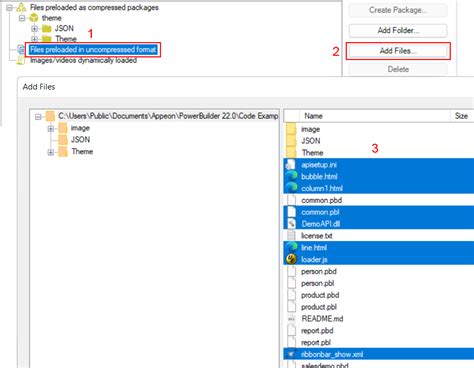Click the Theme folder icon in file list
Image resolution: width=474 pixels, height=368 pixels.
[x=291, y=153]
